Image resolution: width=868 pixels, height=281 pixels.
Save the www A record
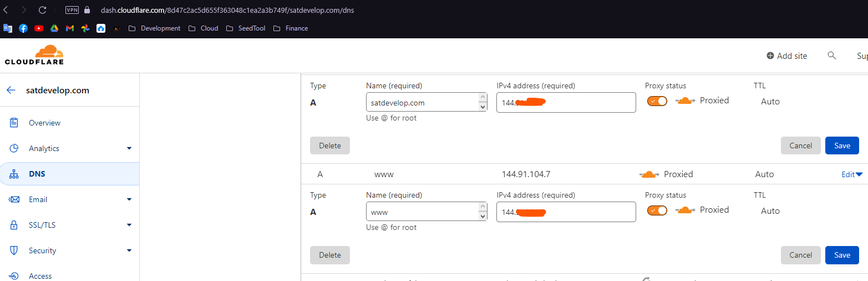point(842,255)
